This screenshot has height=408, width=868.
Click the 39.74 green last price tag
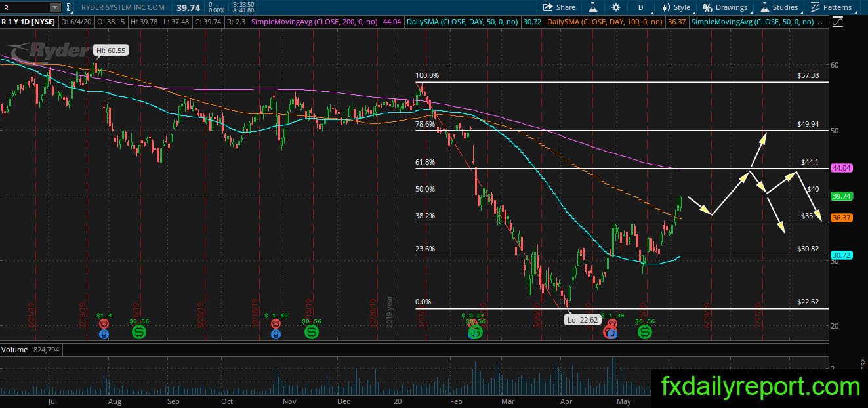(841, 195)
